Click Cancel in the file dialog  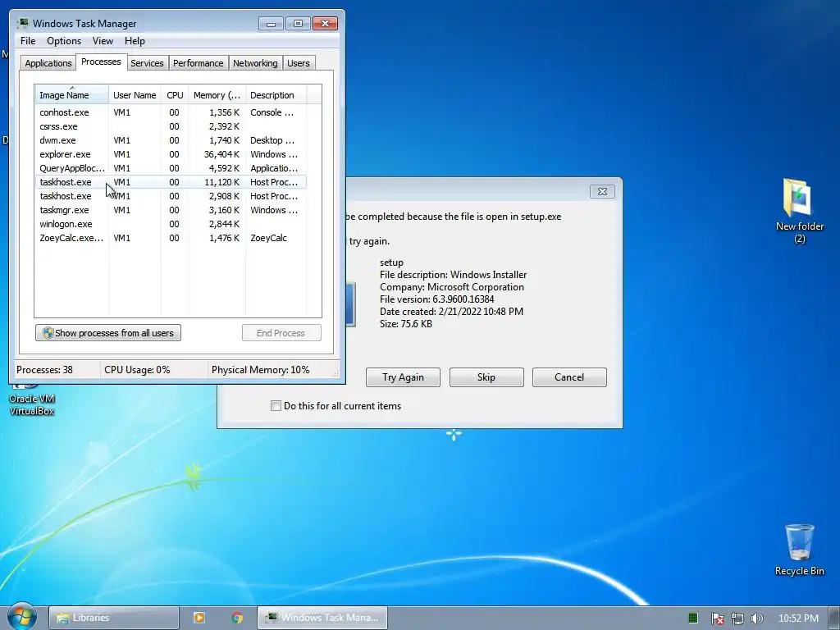(x=569, y=377)
